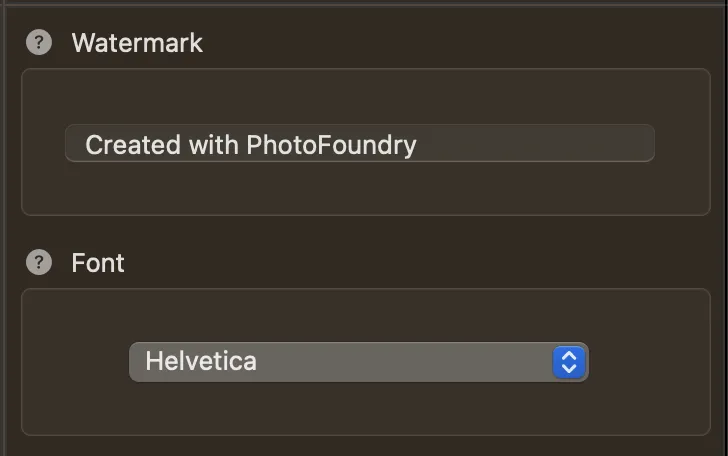Click left edge of the Helvetica popup button
The width and height of the screenshot is (728, 456).
click(136, 362)
